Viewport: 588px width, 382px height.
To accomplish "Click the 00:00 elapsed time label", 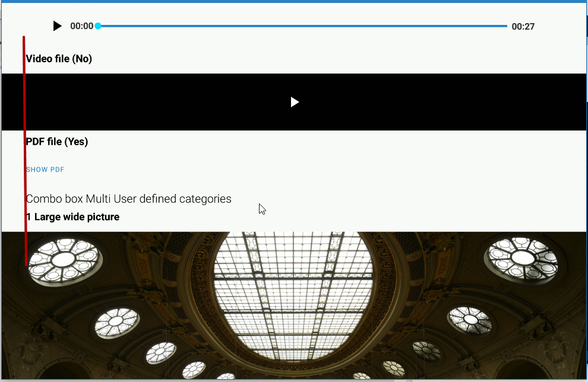I will (82, 26).
